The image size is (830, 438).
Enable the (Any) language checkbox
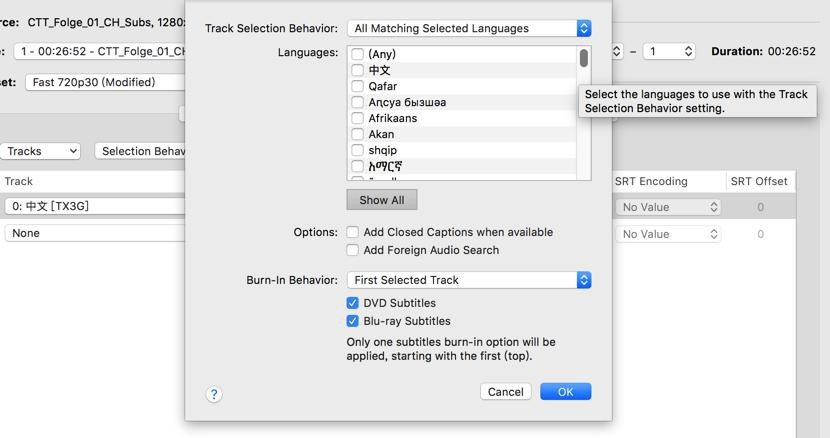coord(357,54)
